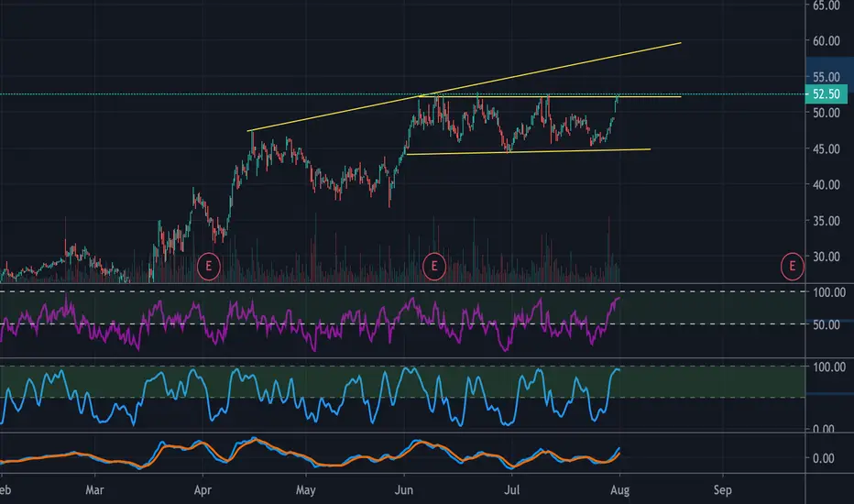Select the yellow support line near 45
854x504 pixels.
click(529, 151)
